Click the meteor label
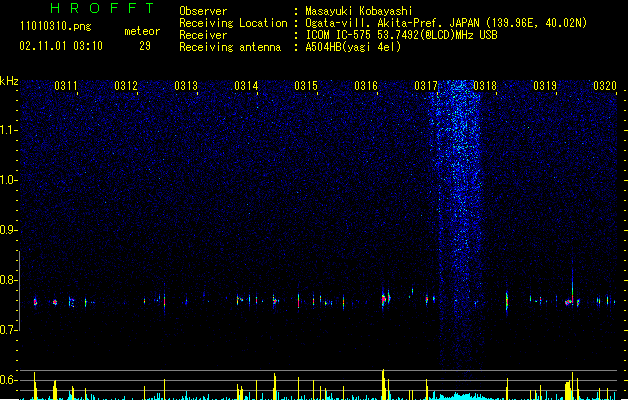This screenshot has height=400, width=629. (x=142, y=31)
